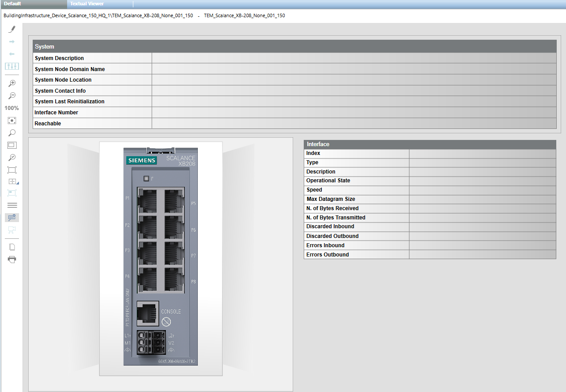Select the Edit/Pen tool in the toolbar
The width and height of the screenshot is (566, 392).
(12, 29)
